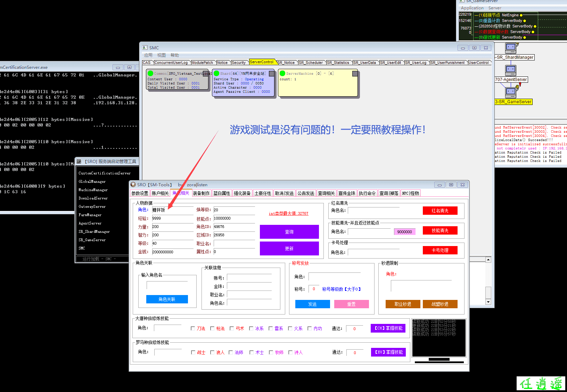
Task: Launch GatewayServer from launcher list
Action: click(92, 206)
